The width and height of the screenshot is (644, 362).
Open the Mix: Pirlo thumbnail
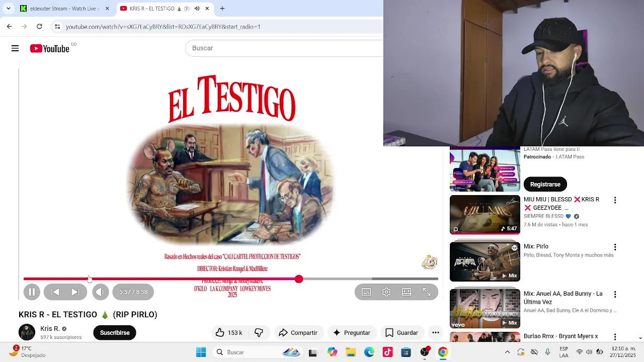coord(485,262)
